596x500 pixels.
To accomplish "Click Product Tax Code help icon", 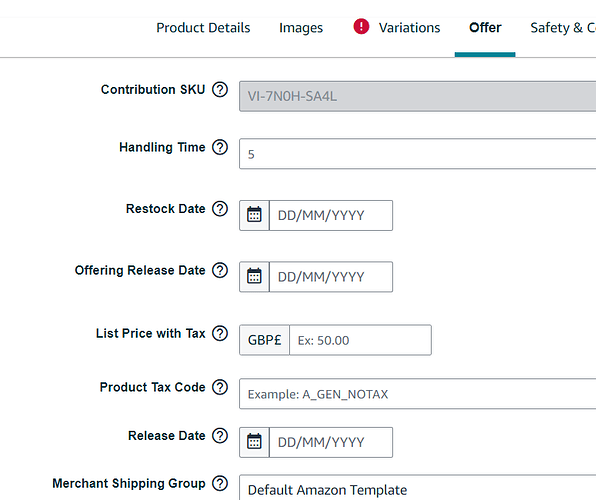I will [220, 387].
